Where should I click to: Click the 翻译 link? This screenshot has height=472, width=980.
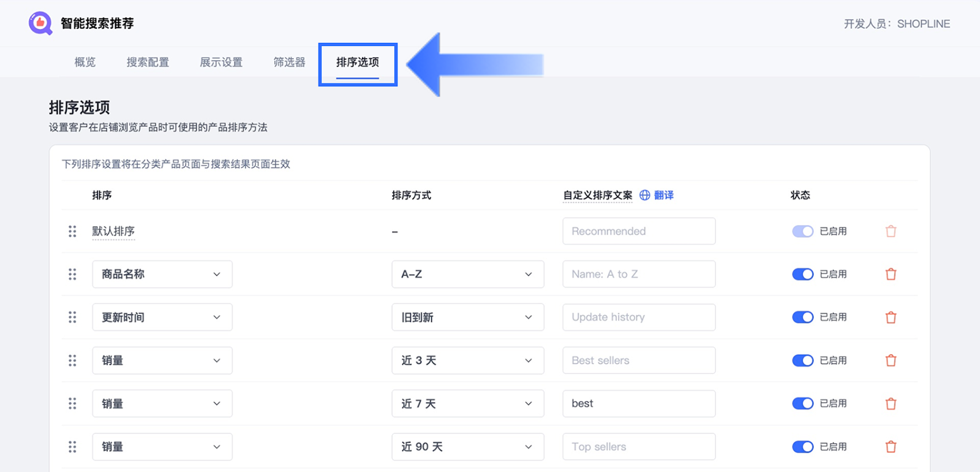(664, 195)
